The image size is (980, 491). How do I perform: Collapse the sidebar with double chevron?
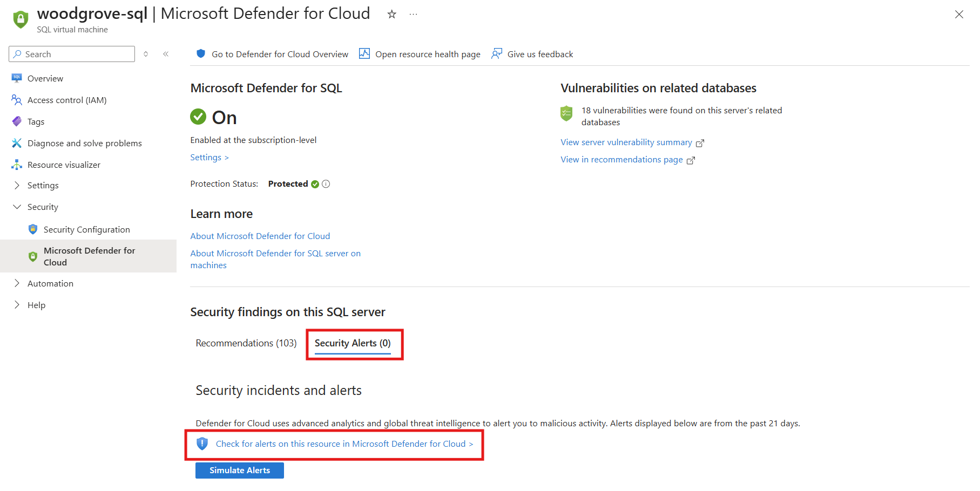tap(166, 54)
